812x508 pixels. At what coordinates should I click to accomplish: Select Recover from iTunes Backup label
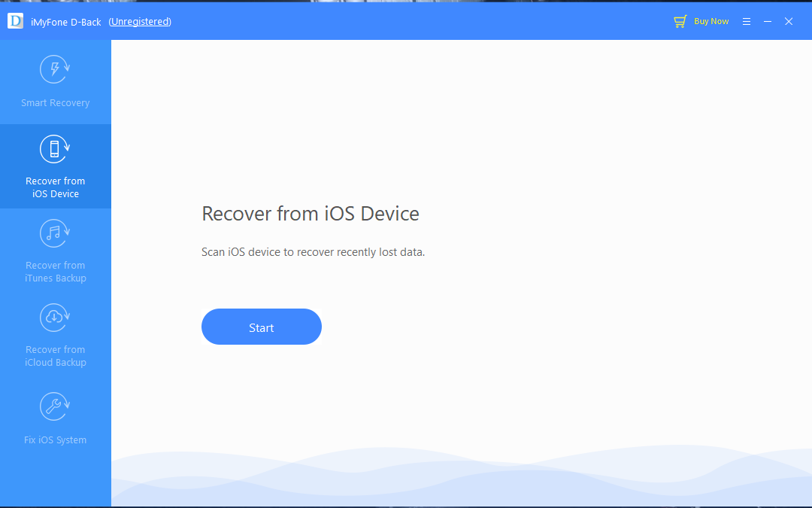(x=56, y=272)
